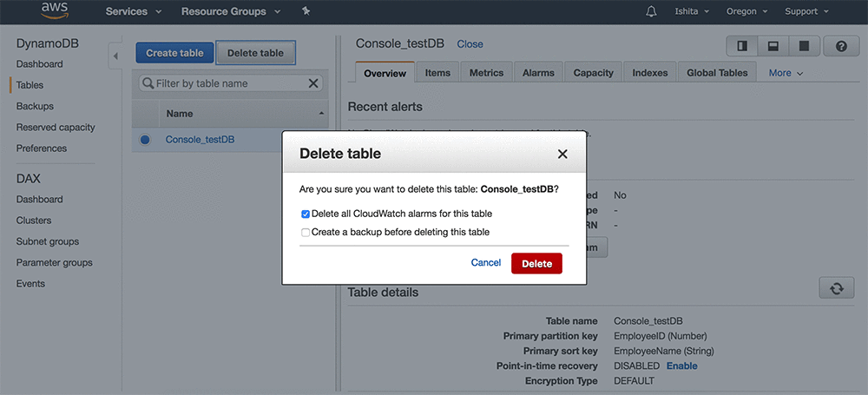This screenshot has width=868, height=395.
Task: Open DynamoDB Preferences
Action: pyautogui.click(x=41, y=148)
